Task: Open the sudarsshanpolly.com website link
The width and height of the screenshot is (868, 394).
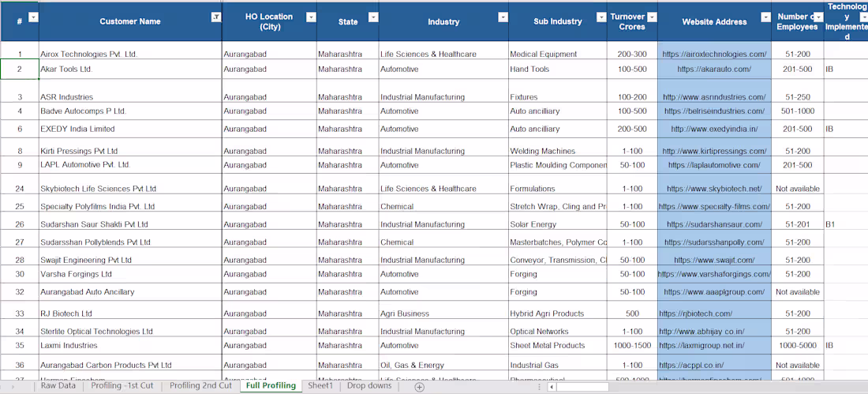Action: tap(714, 242)
